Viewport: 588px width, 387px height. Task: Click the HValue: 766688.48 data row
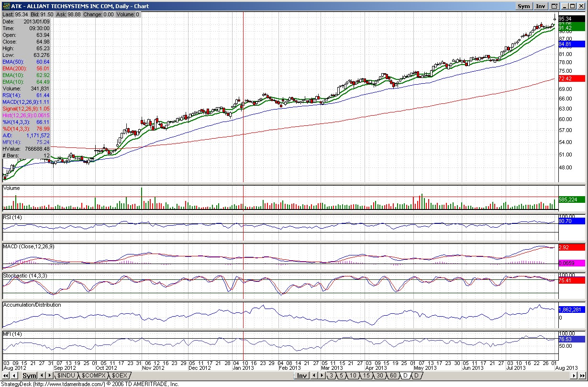(x=26, y=149)
